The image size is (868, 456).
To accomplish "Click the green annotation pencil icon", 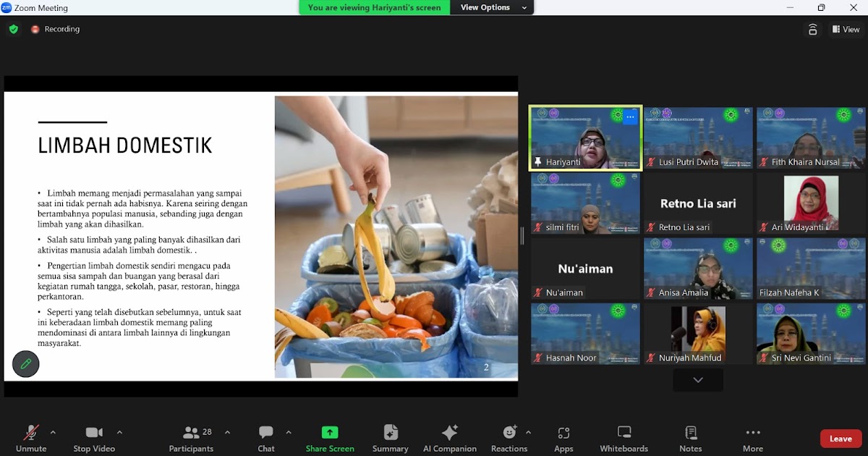I will [26, 364].
